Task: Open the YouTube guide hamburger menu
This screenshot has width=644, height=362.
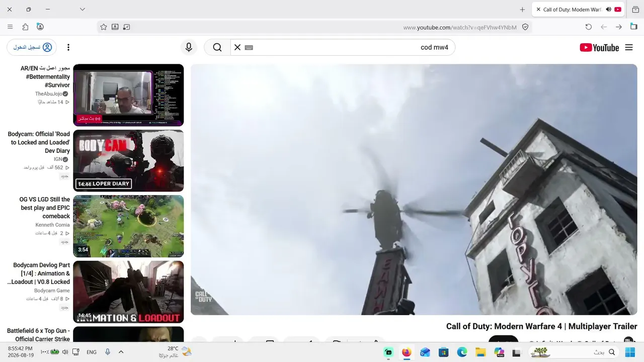Action: point(629,47)
